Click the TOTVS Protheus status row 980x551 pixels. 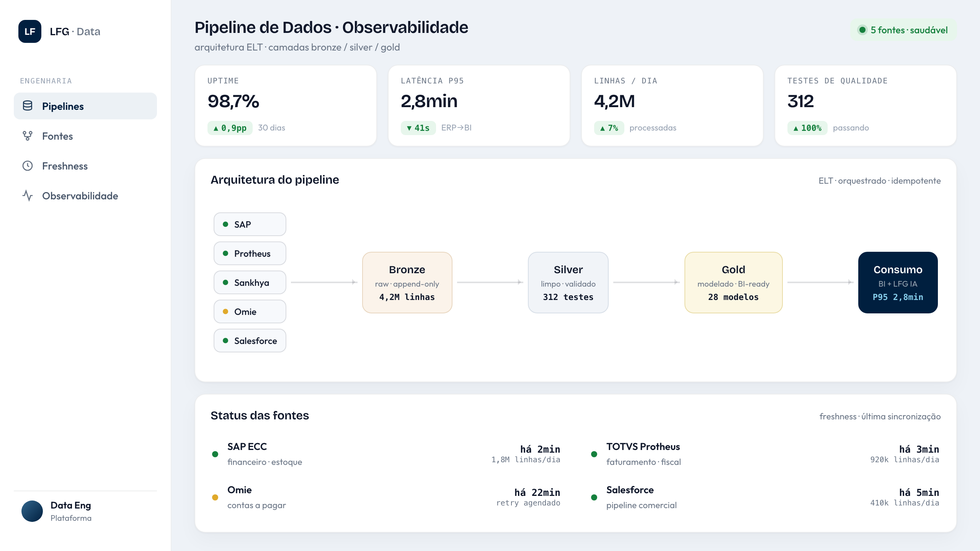(x=765, y=454)
